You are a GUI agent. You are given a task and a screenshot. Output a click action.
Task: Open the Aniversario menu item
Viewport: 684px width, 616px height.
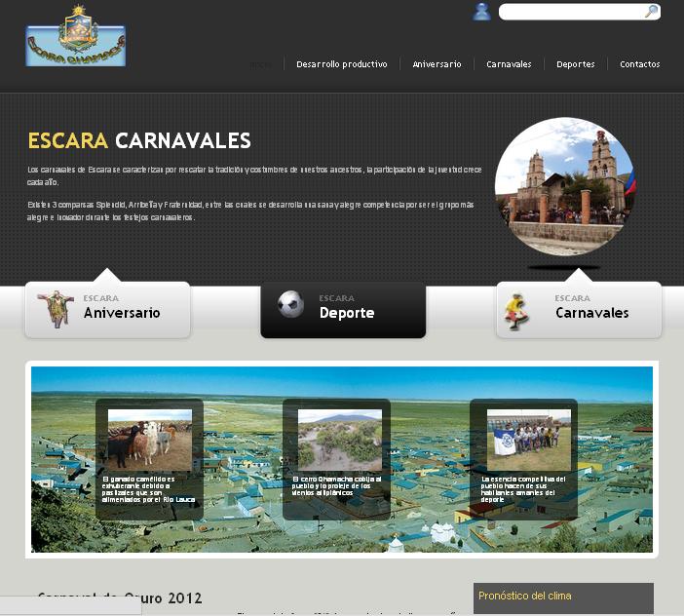[x=437, y=64]
